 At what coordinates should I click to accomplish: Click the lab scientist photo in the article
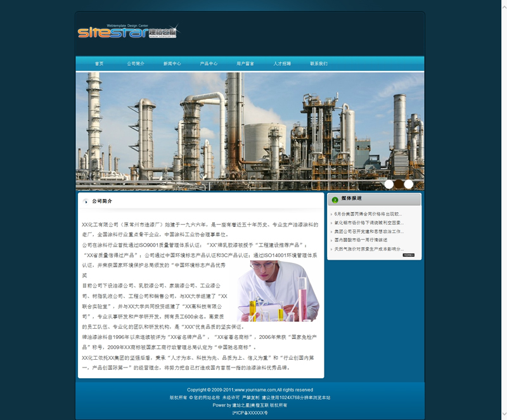pyautogui.click(x=278, y=291)
